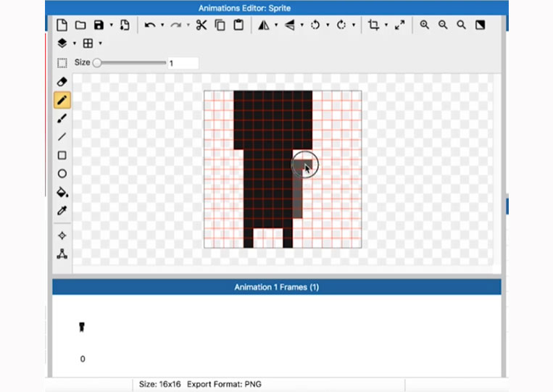Expand the rotate counterclockwise dropdown arrow
553x392 pixels.
coord(328,25)
